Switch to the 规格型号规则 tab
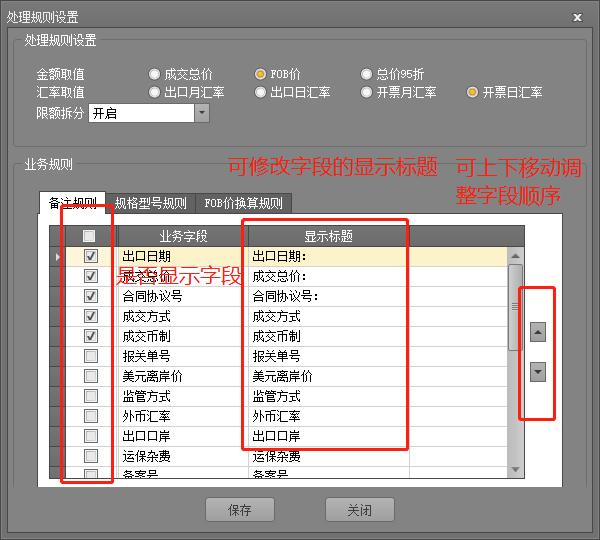Screen dimensions: 600x540 [x=150, y=203]
